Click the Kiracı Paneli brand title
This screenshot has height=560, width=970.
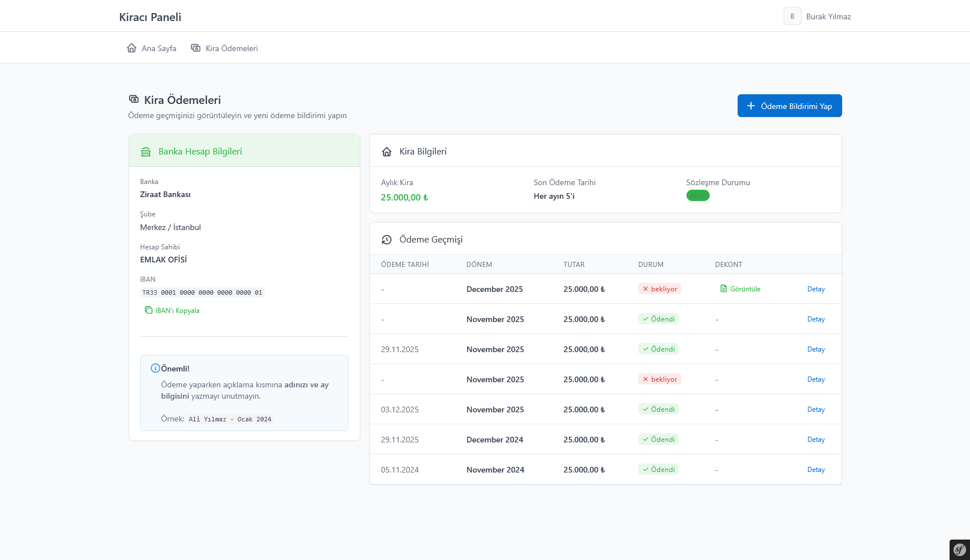[150, 17]
